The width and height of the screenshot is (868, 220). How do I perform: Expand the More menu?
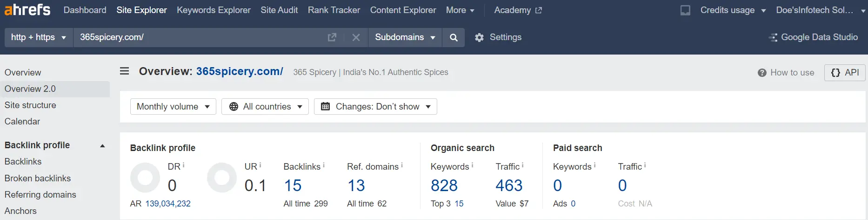tap(460, 10)
